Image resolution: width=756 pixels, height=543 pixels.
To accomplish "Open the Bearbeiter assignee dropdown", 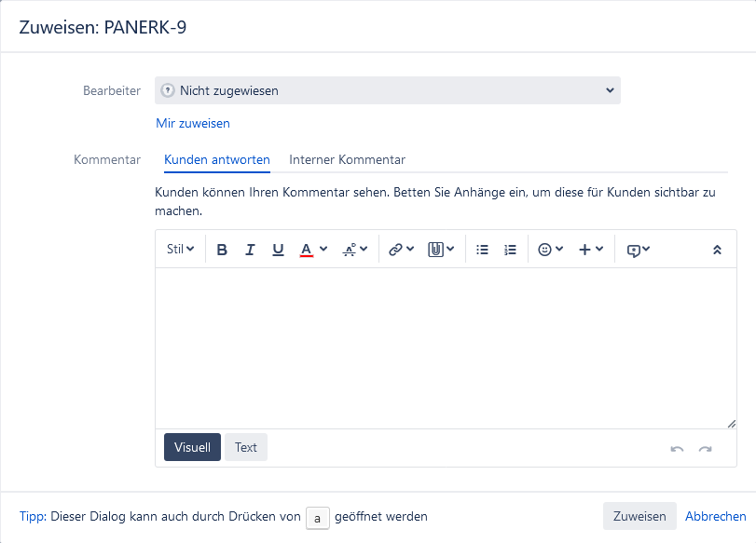I will click(x=388, y=90).
